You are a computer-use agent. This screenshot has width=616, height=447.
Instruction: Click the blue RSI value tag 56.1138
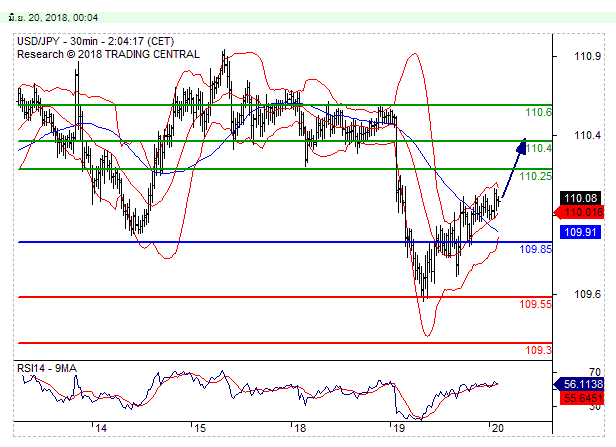pyautogui.click(x=579, y=384)
